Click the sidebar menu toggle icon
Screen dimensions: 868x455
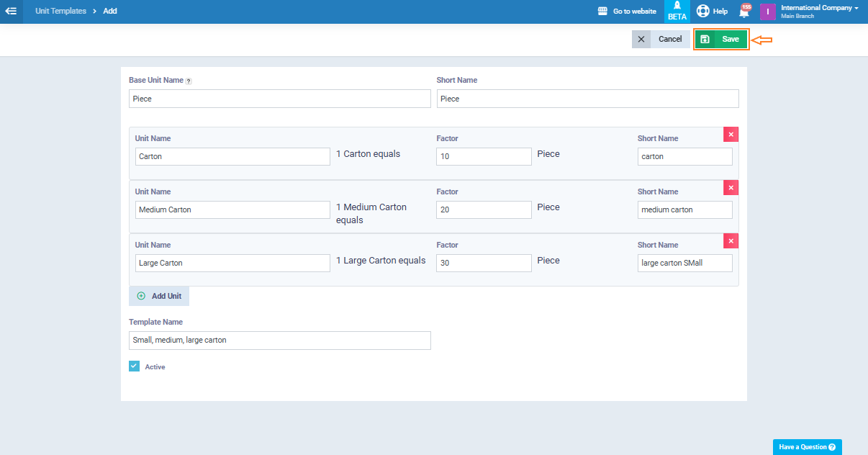(11, 12)
